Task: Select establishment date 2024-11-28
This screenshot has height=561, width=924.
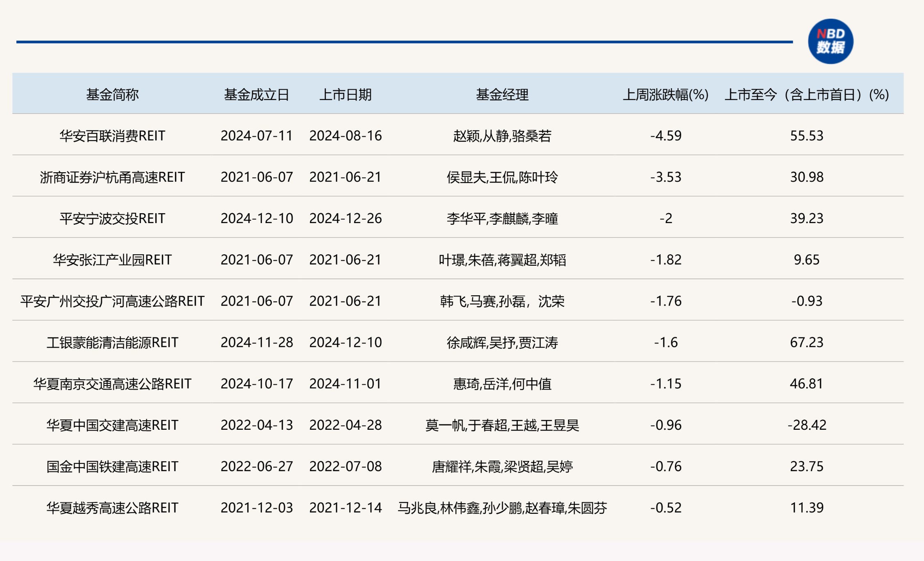Action: (x=257, y=342)
